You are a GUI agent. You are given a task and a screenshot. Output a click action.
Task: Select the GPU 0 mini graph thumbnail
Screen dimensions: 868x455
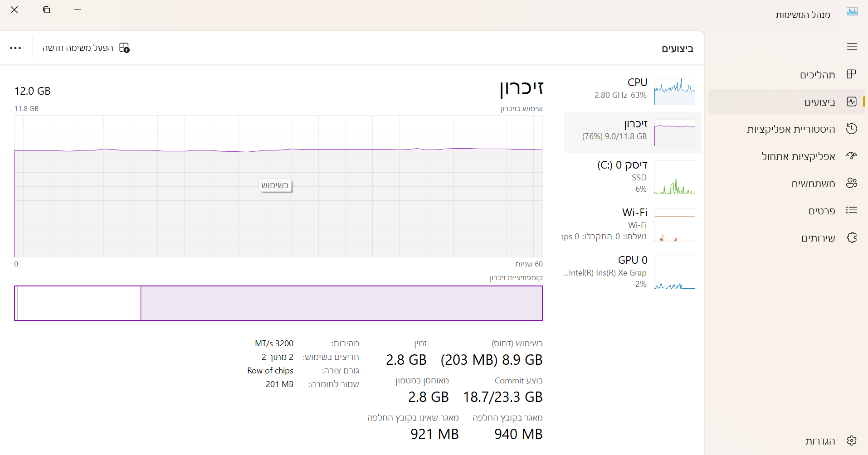[674, 272]
